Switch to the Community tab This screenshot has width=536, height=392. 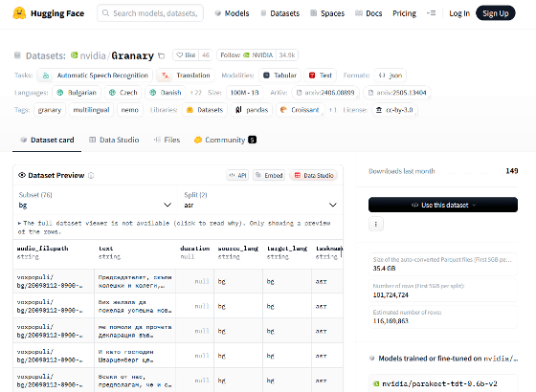(225, 140)
